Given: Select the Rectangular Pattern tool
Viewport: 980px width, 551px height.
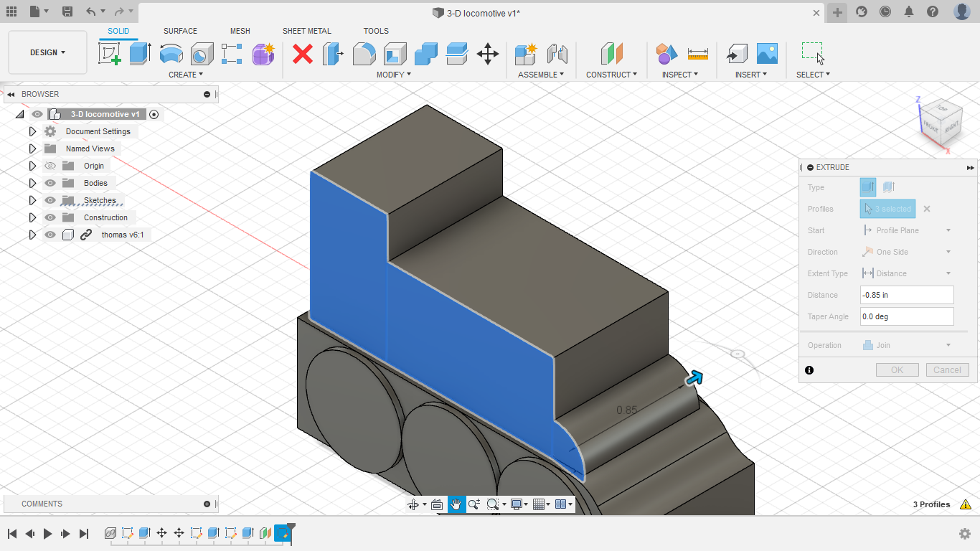Looking at the screenshot, I should pos(232,54).
